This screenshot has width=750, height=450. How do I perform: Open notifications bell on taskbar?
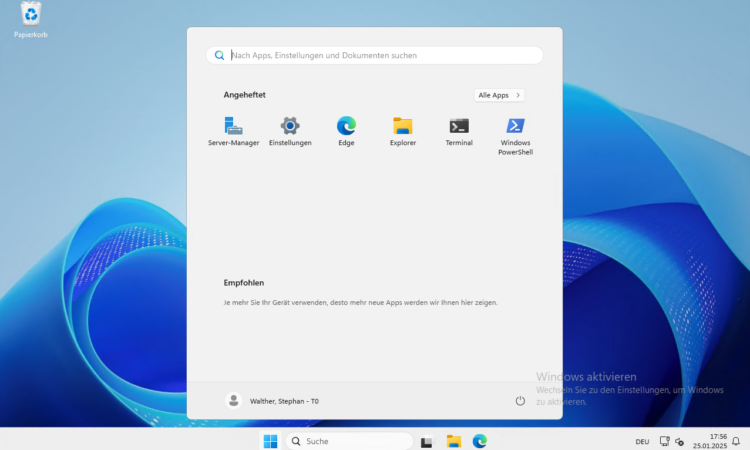736,441
